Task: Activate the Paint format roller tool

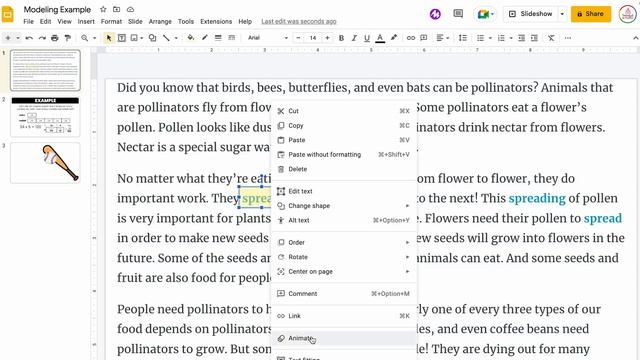Action: (68, 38)
